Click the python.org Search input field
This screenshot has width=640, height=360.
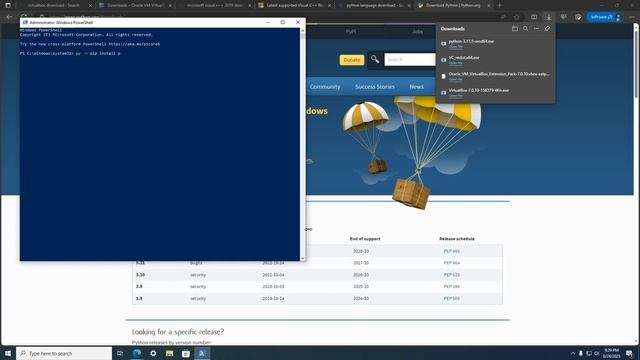click(x=410, y=60)
